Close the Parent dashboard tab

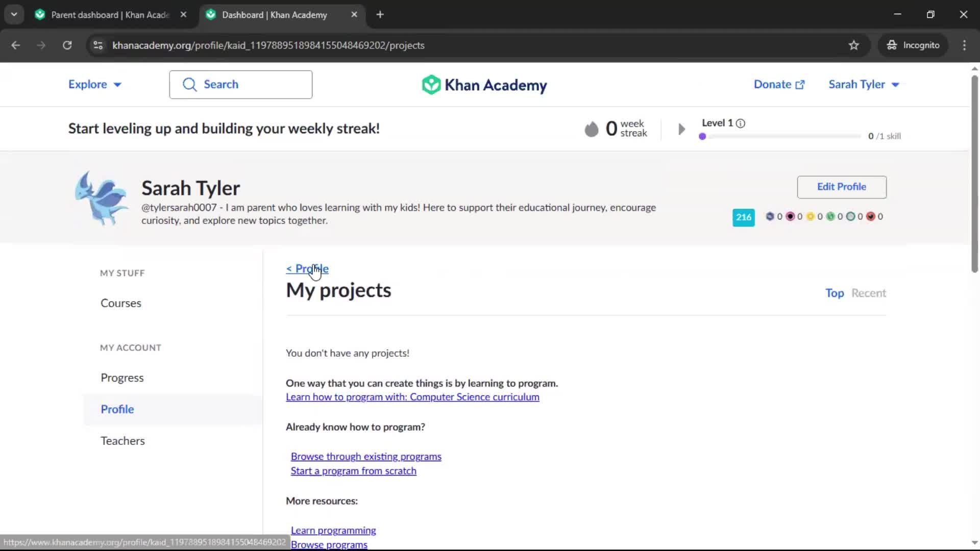pos(183,15)
